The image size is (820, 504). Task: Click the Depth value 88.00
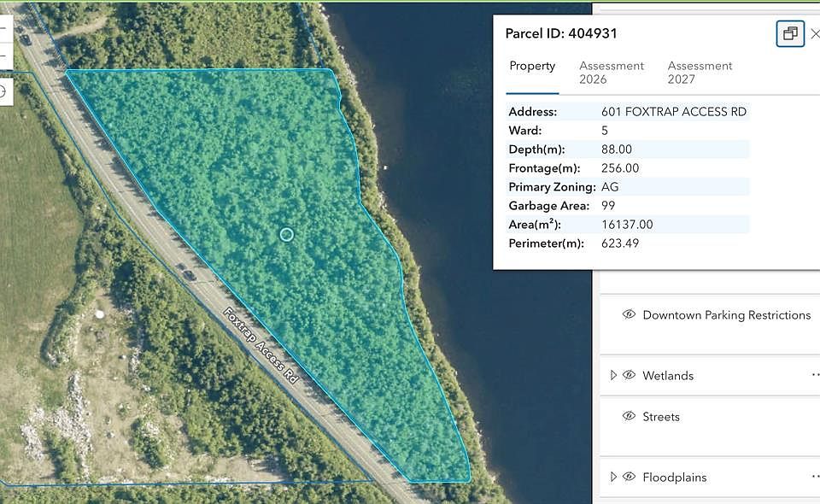tap(617, 149)
